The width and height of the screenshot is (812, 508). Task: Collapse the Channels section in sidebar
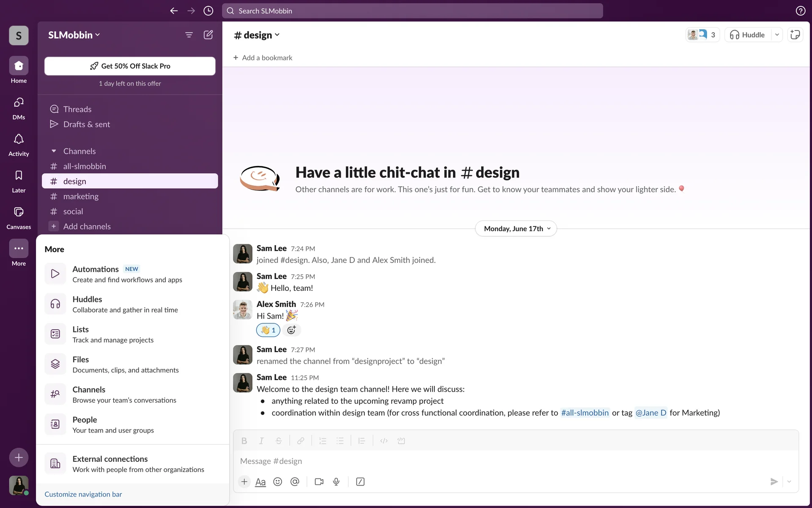coord(54,151)
